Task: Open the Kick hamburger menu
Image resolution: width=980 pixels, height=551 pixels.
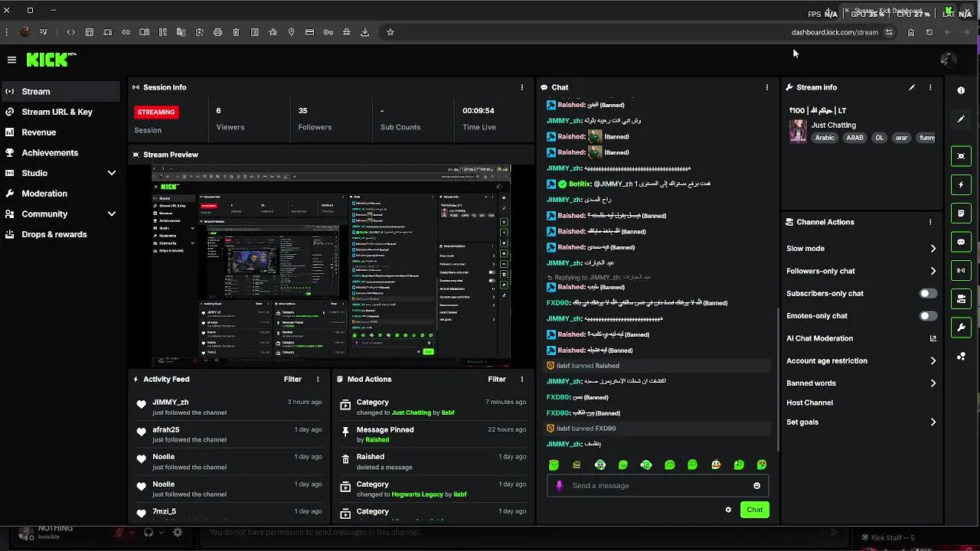Action: pyautogui.click(x=11, y=60)
